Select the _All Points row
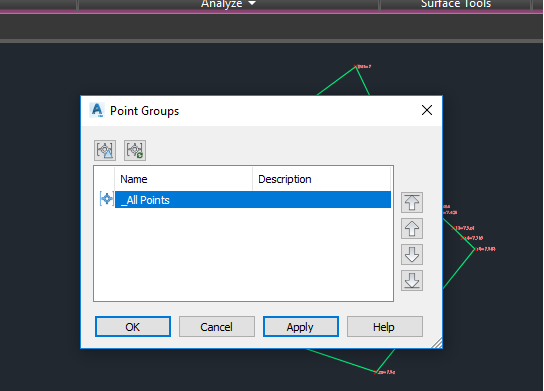Screen dimensions: 544x391 (253, 199)
